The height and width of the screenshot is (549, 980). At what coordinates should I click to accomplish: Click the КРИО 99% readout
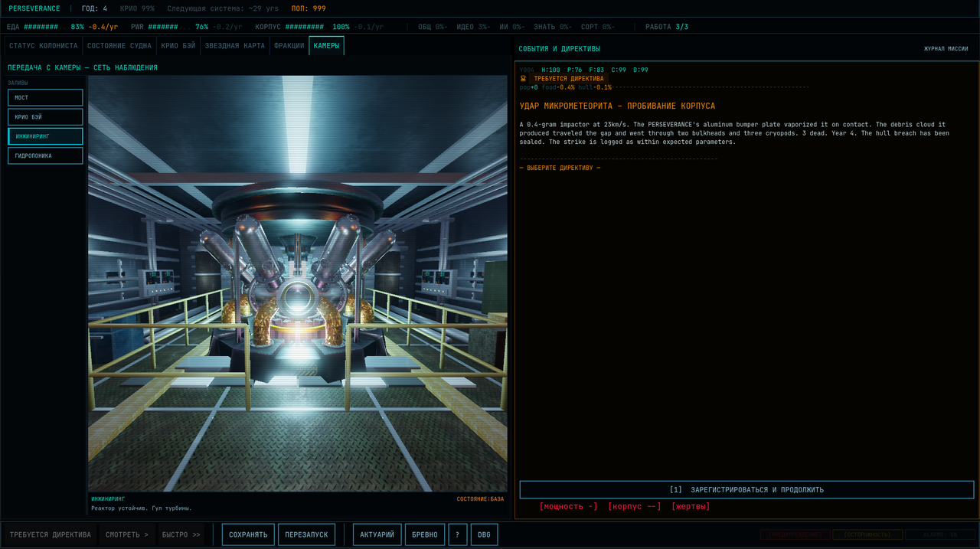tap(137, 8)
